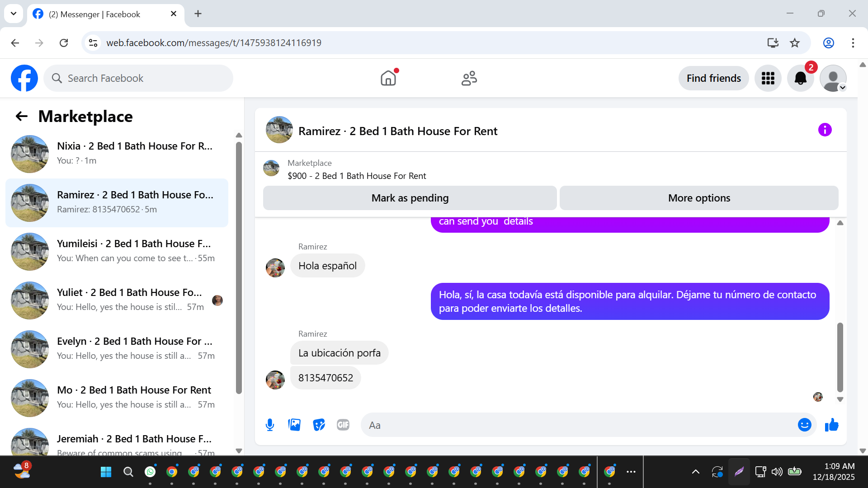Click Mark as pending button

410,198
